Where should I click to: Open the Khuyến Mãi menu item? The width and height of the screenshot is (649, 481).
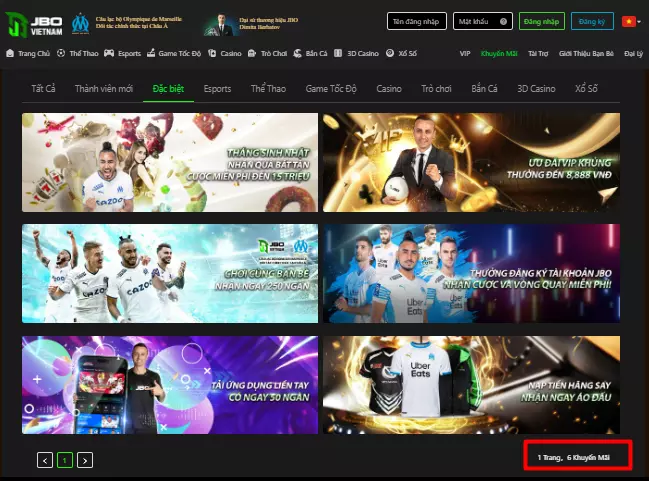[x=499, y=53]
